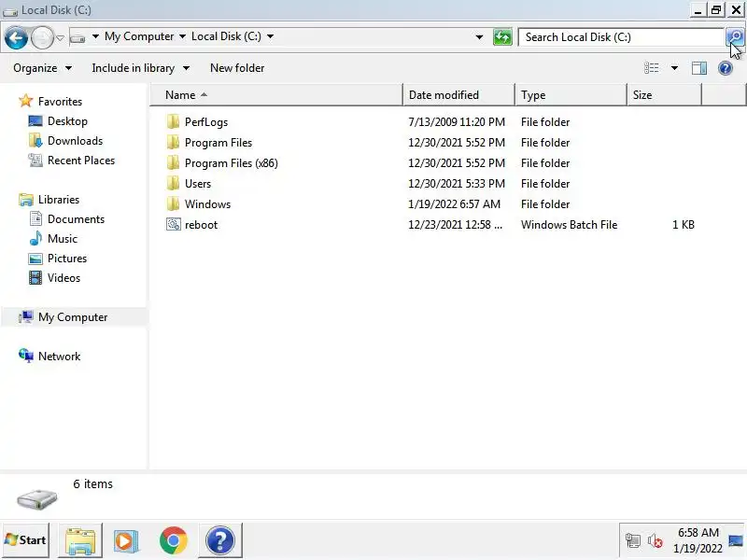Open Recent Places under Favorites
Image resolution: width=747 pixels, height=560 pixels.
coord(81,160)
